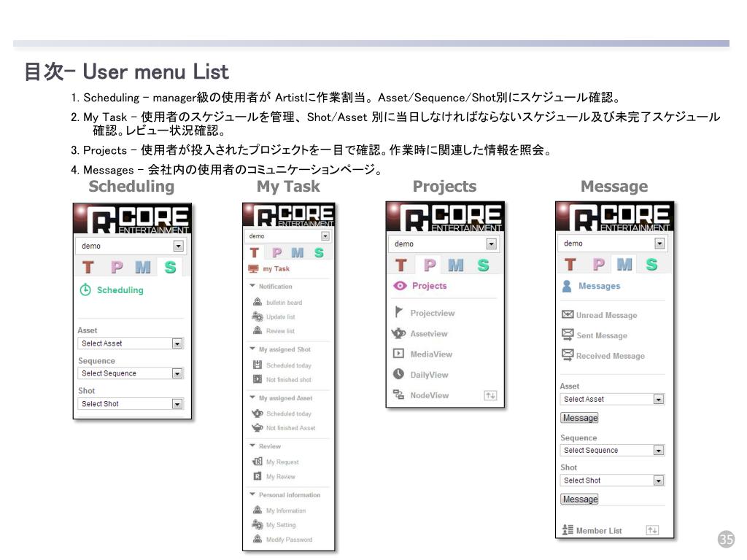
Task: Click the S tab in Message panel
Action: 651,264
